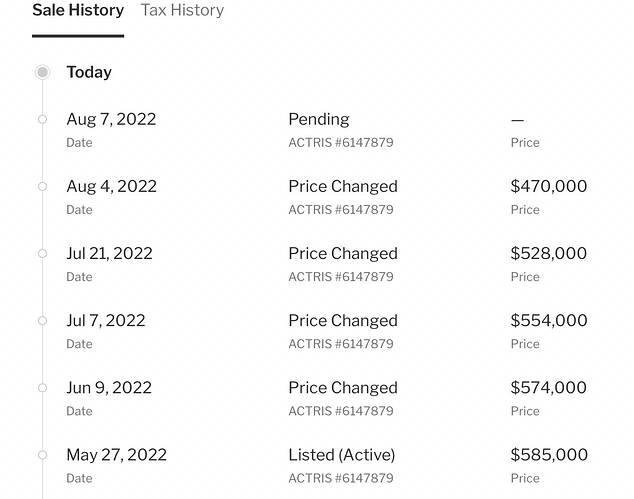Click the May 27, 2022 timeline dot
Screen dimensions: 634x499
tap(42, 455)
